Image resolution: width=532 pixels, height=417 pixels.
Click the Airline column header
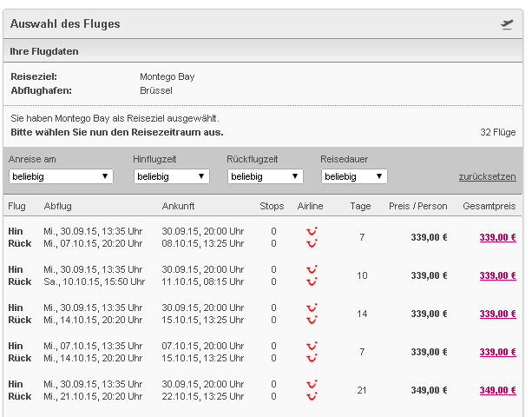pos(310,206)
